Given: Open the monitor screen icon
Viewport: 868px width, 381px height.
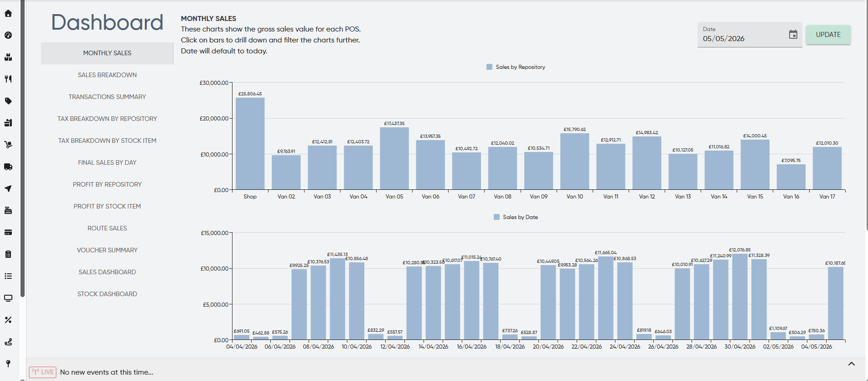Looking at the screenshot, I should click(8, 298).
